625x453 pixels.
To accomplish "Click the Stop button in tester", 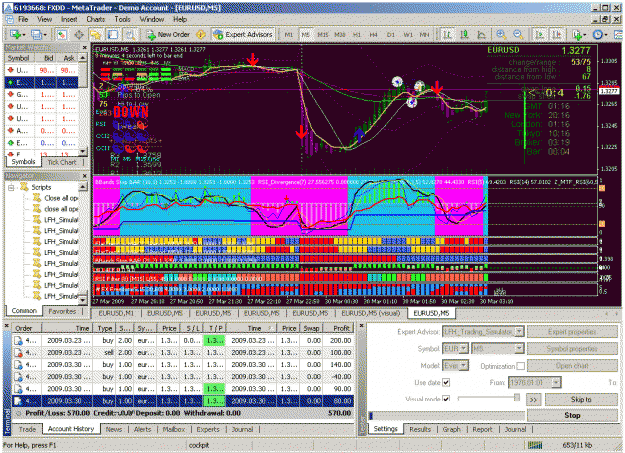I will point(572,416).
